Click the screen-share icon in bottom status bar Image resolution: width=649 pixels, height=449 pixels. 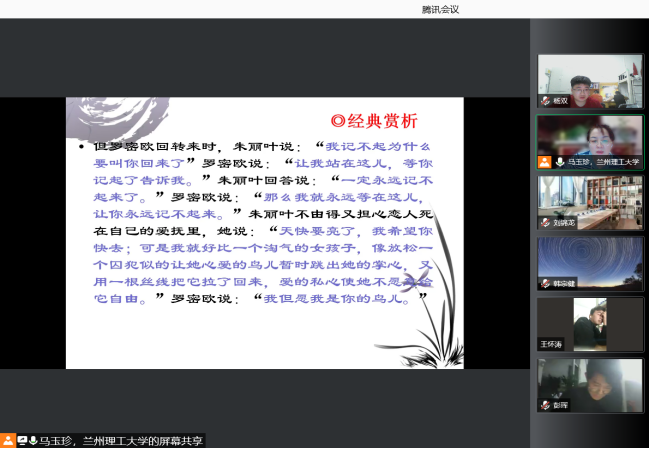(x=22, y=441)
